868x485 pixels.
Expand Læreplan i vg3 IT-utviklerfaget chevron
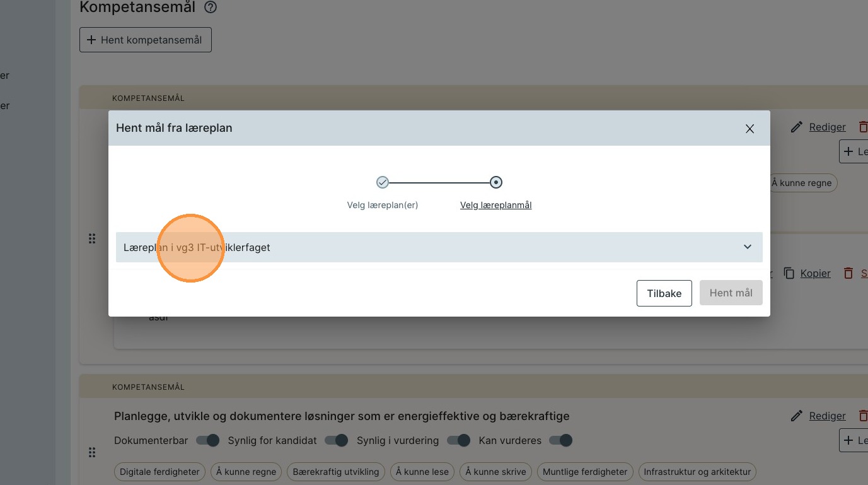747,247
